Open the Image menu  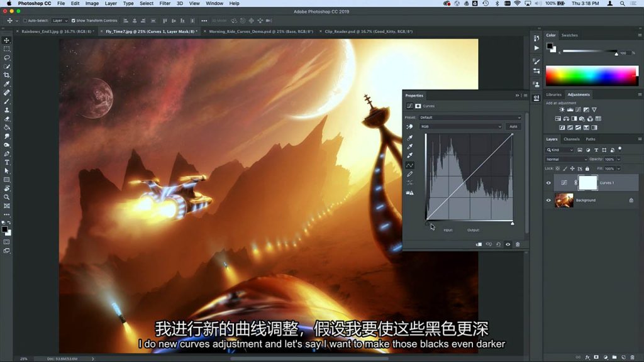click(92, 3)
